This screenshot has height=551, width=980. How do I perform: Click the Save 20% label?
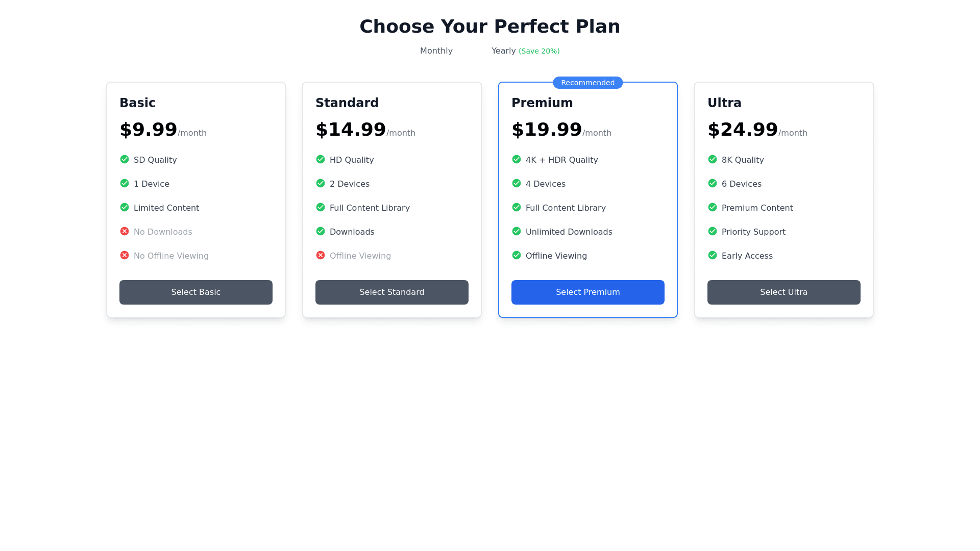point(539,52)
